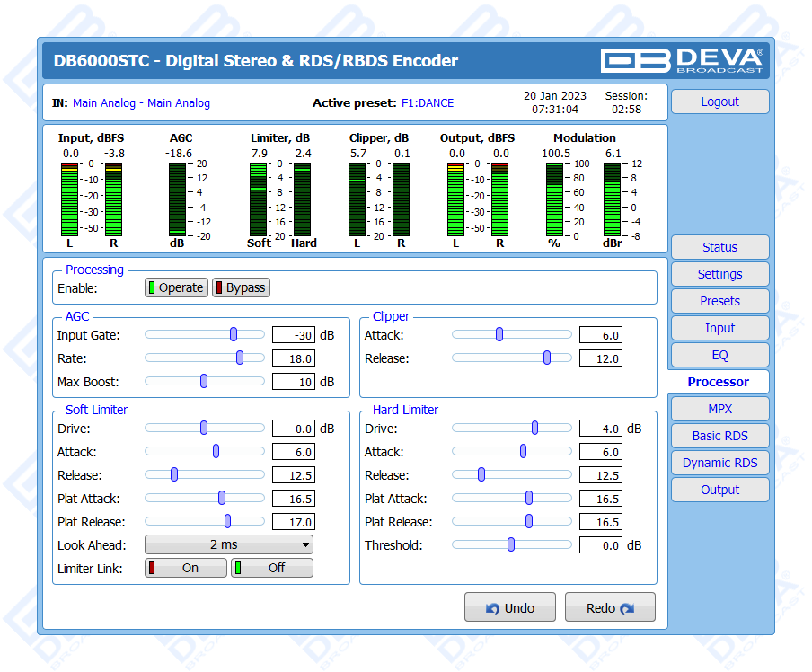Image resolution: width=812 pixels, height=672 pixels.
Task: Click the DEVA Broadcast logo
Action: 682,60
